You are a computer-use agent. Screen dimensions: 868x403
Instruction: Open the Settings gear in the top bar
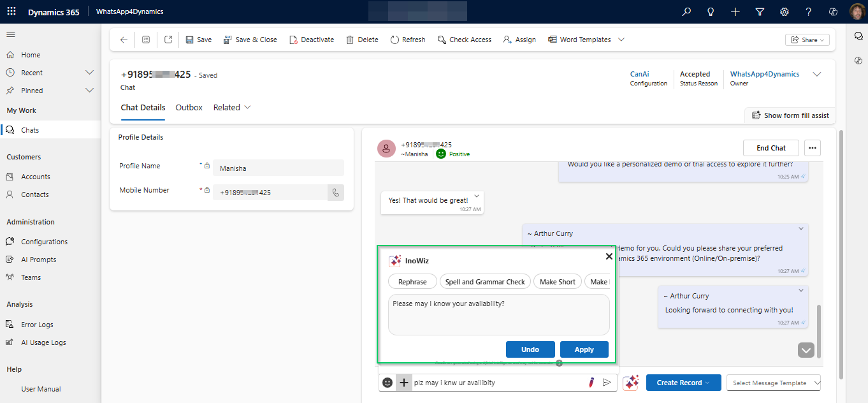[x=784, y=11]
